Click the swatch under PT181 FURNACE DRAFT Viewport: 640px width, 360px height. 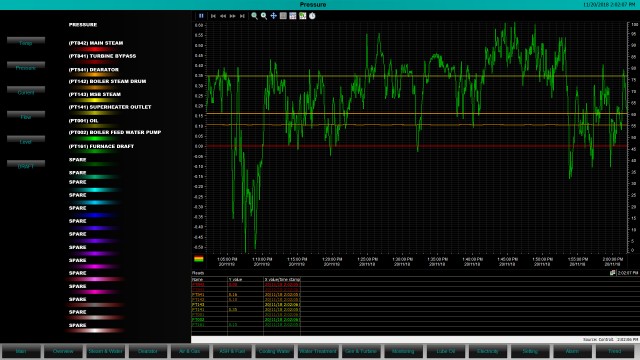point(94,152)
